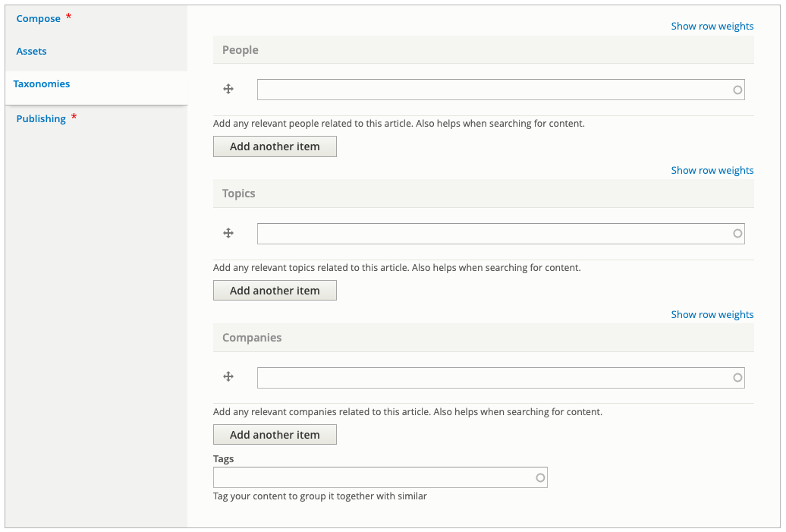
Task: Focus the Companies autocomplete input
Action: (x=501, y=378)
